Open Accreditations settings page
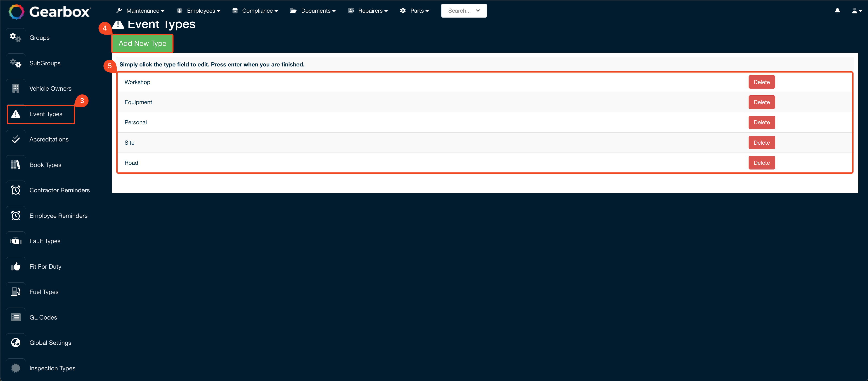868x381 pixels. 49,139
